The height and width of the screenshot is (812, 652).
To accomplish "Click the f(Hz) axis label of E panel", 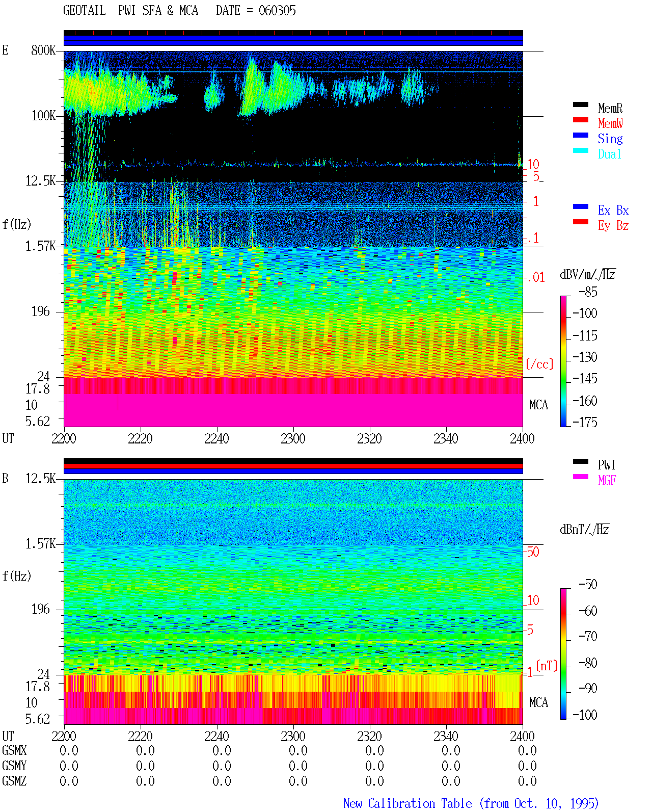I will click(x=17, y=224).
